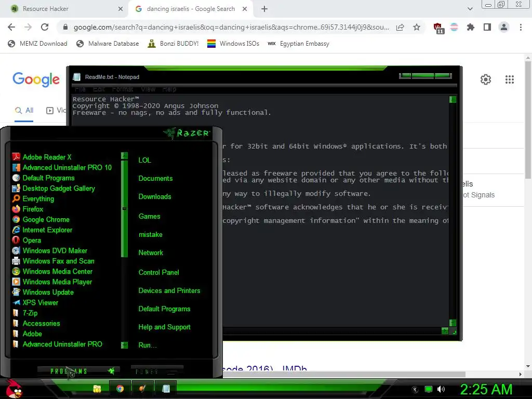Launch Windows Media Player
The height and width of the screenshot is (399, 532).
tap(52, 282)
